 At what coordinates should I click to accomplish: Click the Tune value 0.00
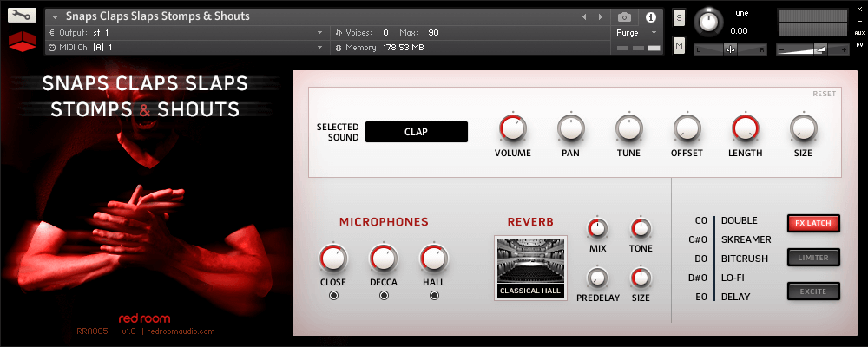pos(739,31)
